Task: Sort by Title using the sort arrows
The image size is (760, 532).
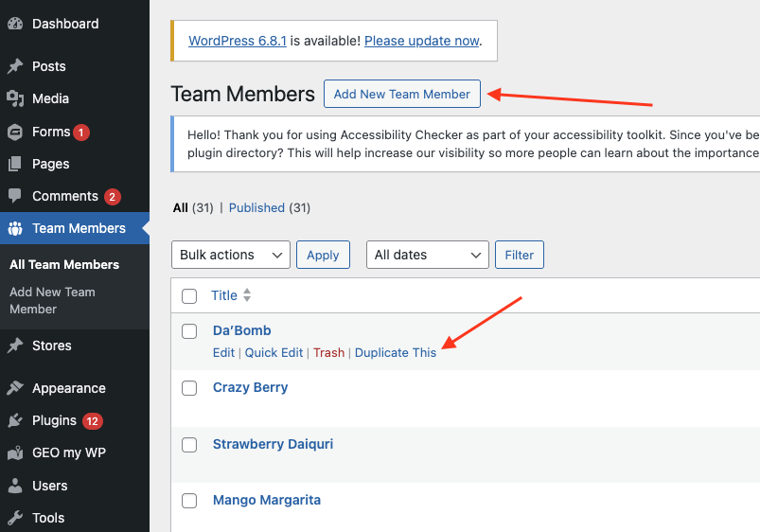Action: tap(247, 294)
